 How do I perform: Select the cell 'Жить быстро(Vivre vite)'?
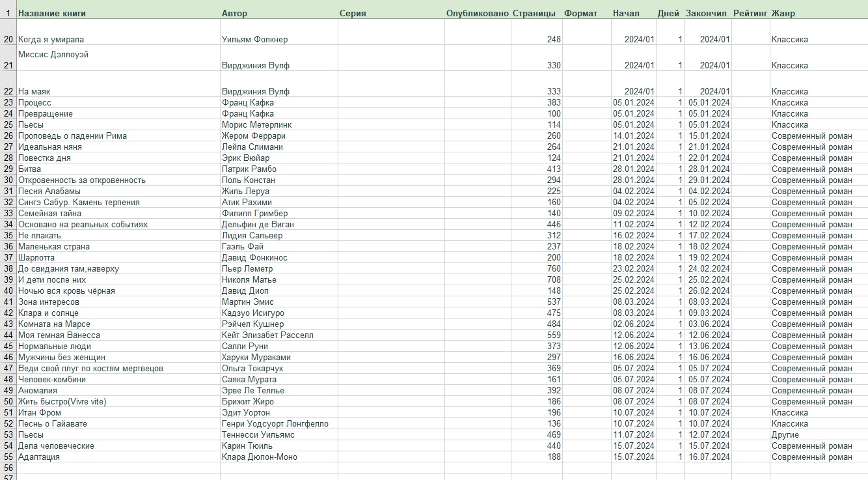pos(118,401)
